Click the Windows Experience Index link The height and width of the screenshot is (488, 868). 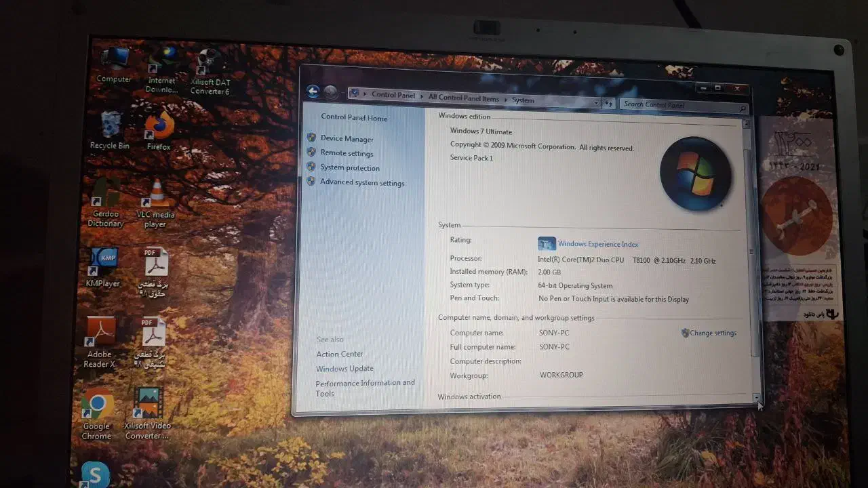click(597, 244)
